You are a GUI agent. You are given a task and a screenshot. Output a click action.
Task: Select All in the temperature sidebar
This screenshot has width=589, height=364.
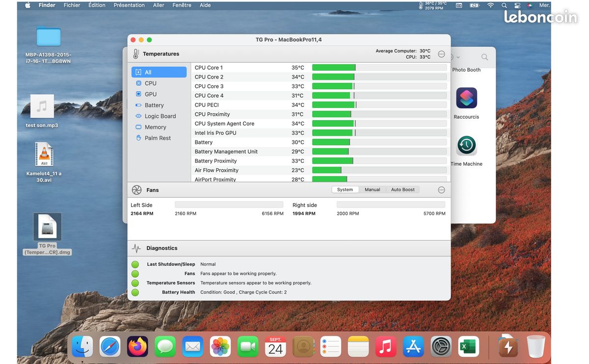(159, 72)
